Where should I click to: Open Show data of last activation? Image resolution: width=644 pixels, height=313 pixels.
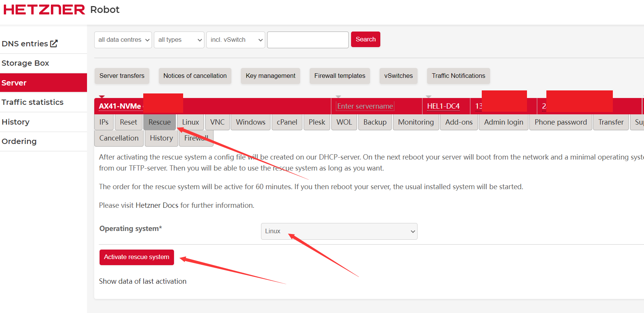click(143, 281)
